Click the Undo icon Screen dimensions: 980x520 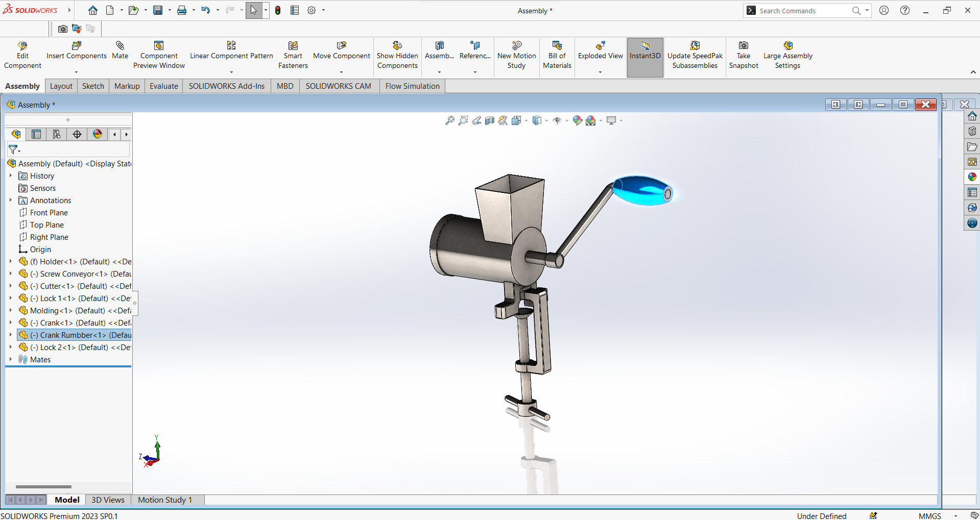pyautogui.click(x=205, y=10)
